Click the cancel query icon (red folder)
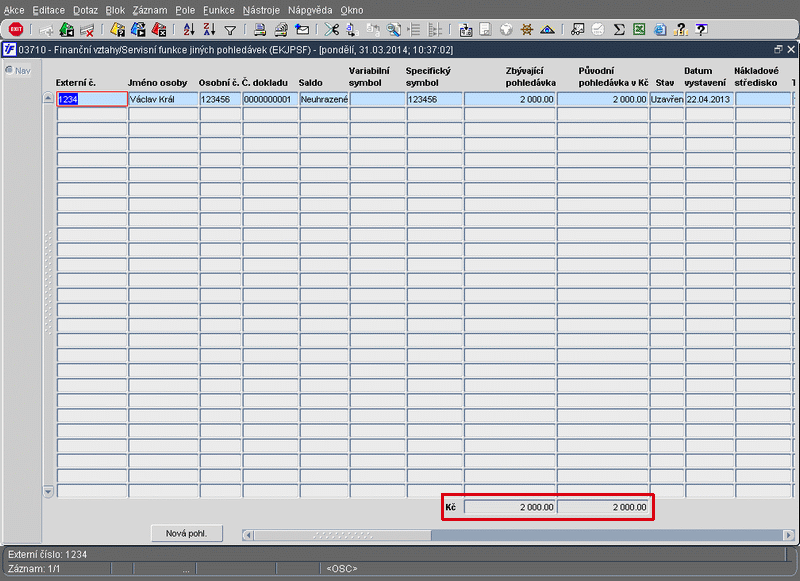Screen dimensions: 800x581 pos(159,30)
